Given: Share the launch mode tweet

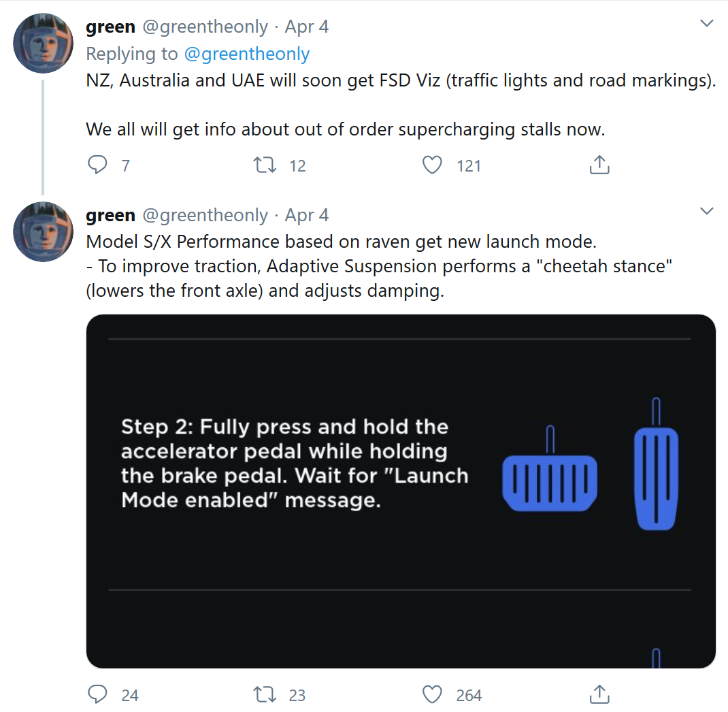Looking at the screenshot, I should [599, 694].
